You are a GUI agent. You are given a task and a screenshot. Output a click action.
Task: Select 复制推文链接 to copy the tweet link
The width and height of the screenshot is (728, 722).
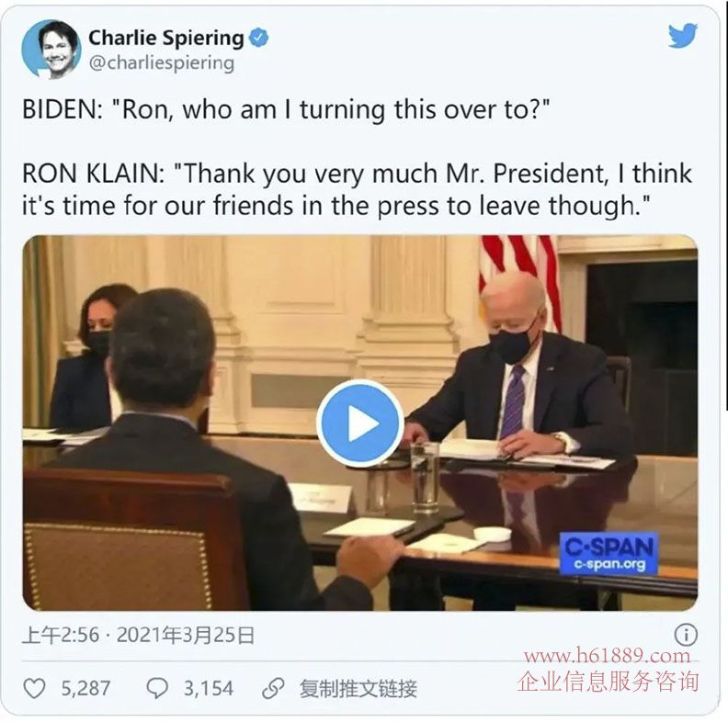pyautogui.click(x=358, y=689)
